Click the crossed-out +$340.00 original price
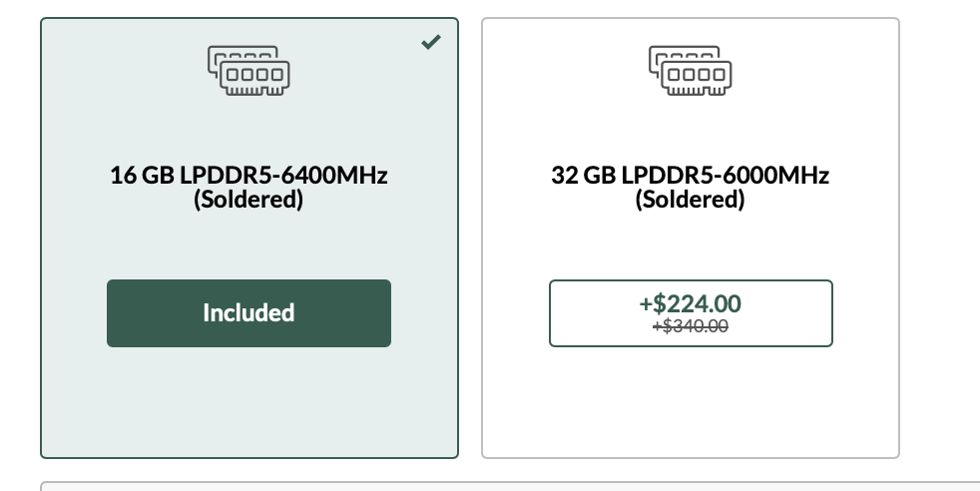Viewport: 980px width, 491px height. coord(690,326)
